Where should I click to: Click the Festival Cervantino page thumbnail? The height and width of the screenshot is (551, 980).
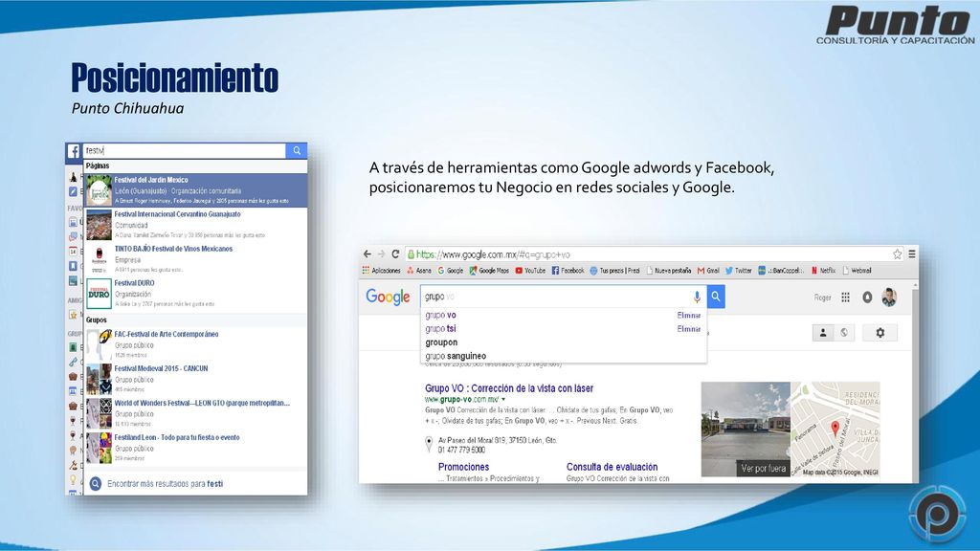(x=99, y=225)
